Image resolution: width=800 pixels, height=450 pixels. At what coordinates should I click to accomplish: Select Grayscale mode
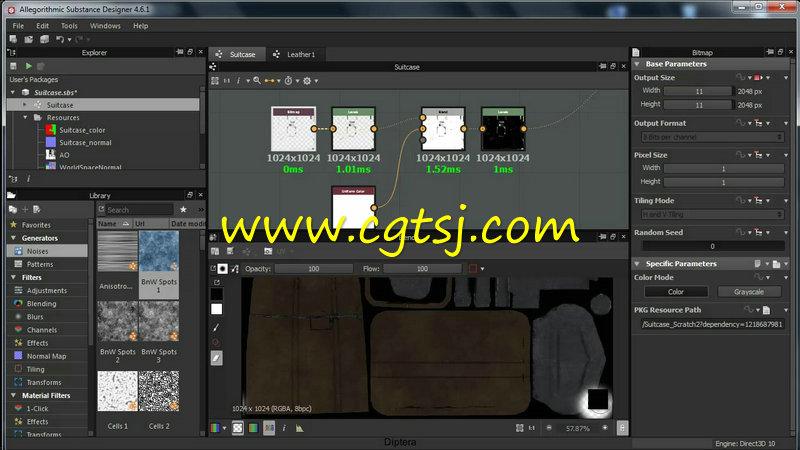749,292
